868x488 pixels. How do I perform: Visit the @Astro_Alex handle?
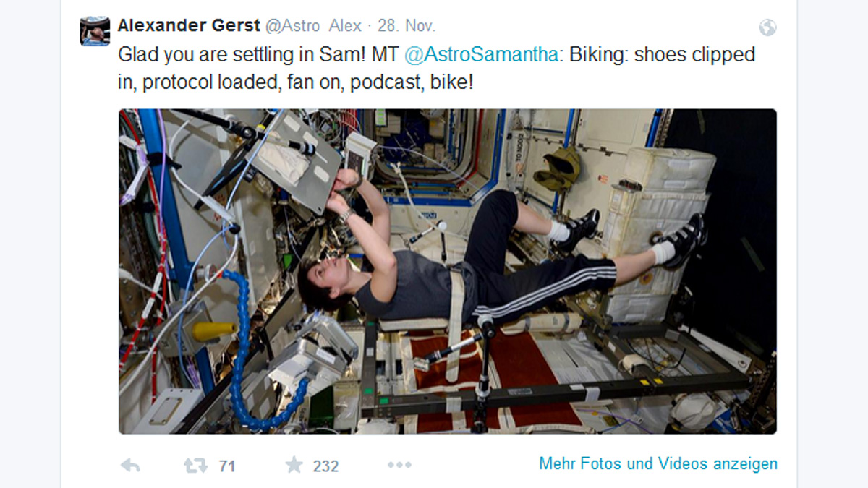tap(313, 26)
